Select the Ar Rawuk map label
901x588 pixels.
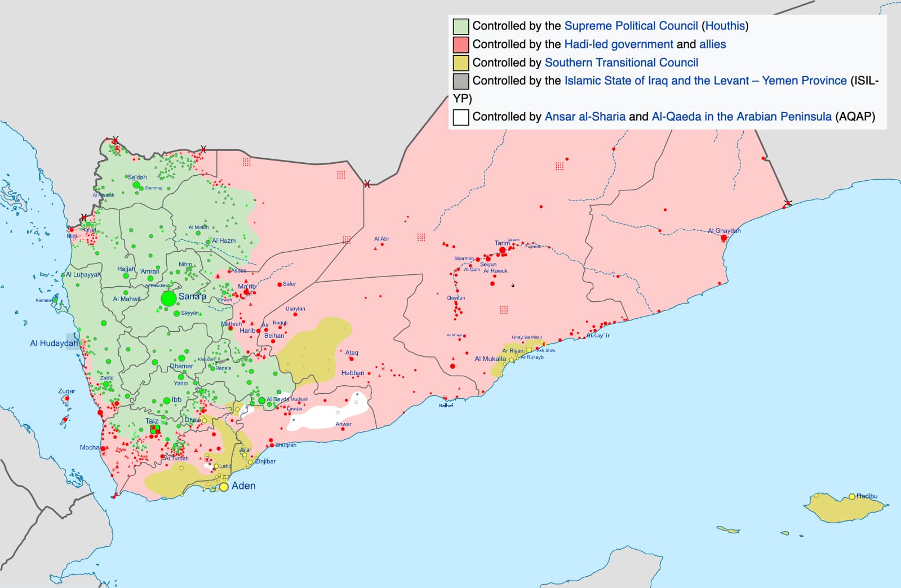tap(496, 271)
